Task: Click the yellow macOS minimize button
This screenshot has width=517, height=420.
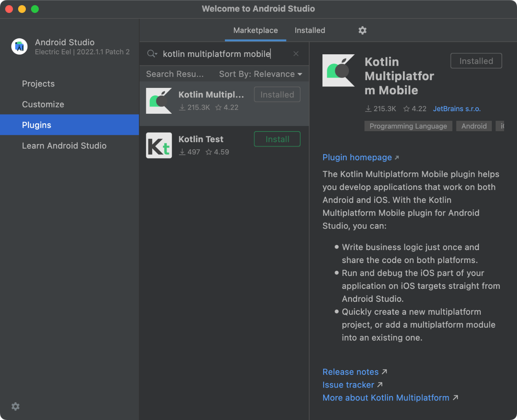Action: [22, 9]
